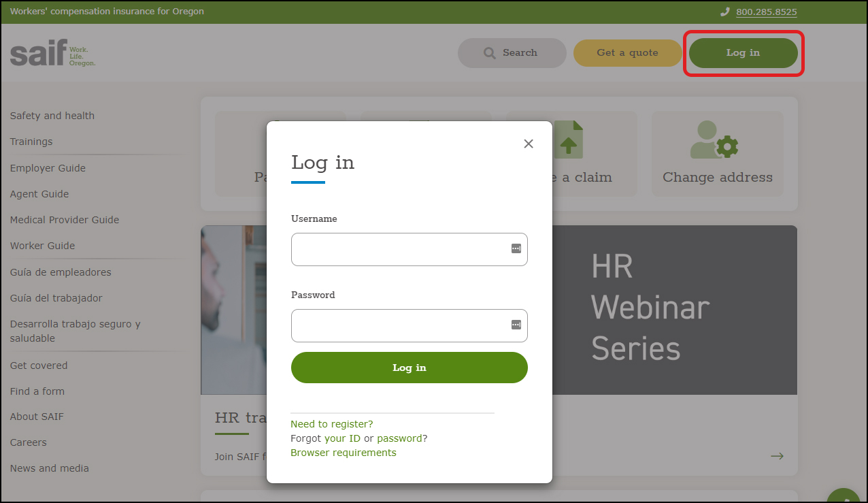Open Browser requirements link
This screenshot has height=503, width=868.
click(x=343, y=453)
